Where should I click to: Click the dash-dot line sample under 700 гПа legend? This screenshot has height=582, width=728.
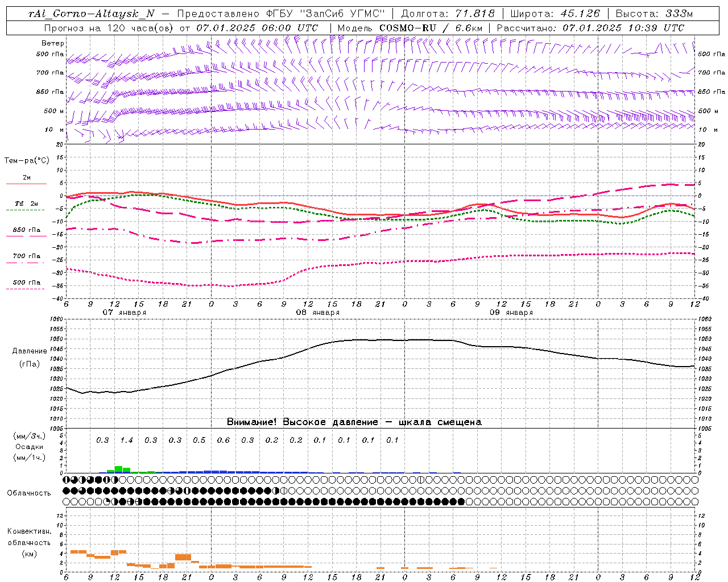[x=26, y=263]
